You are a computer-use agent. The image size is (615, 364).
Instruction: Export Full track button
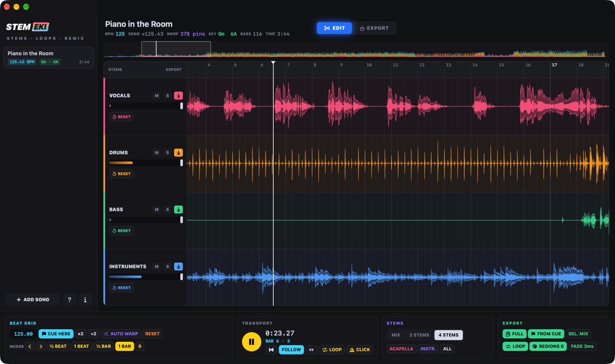click(x=514, y=334)
